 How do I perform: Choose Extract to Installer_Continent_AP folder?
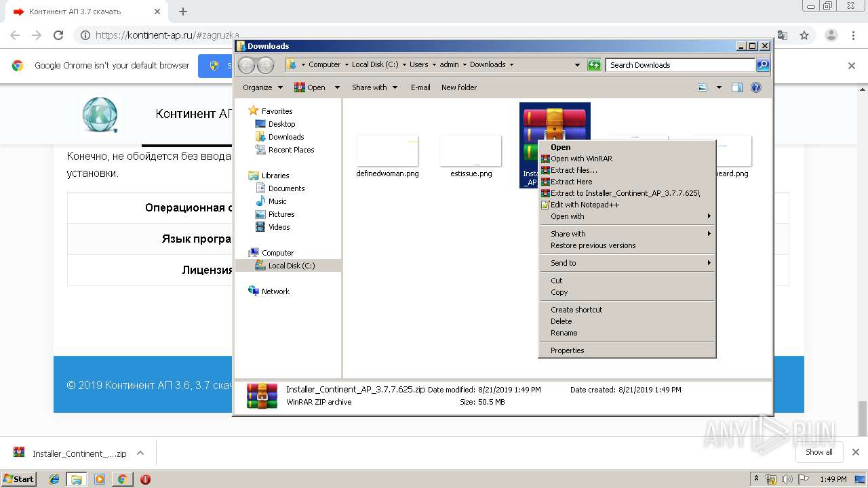[627, 193]
